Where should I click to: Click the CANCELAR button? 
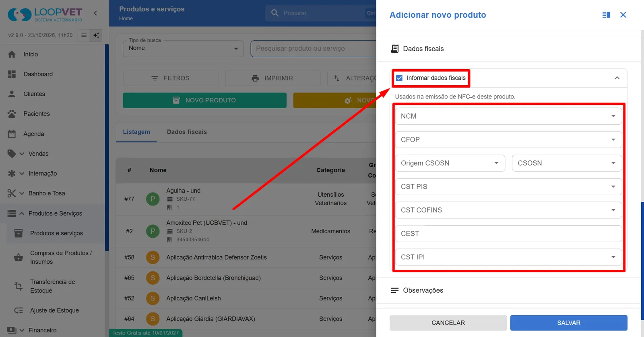pyautogui.click(x=448, y=323)
